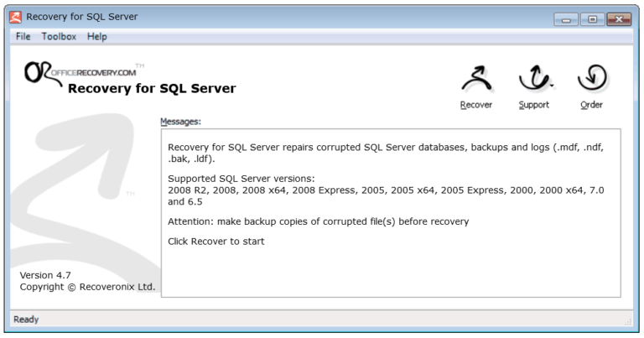Click the 'Messages:' label
The height and width of the screenshot is (338, 644).
point(180,122)
